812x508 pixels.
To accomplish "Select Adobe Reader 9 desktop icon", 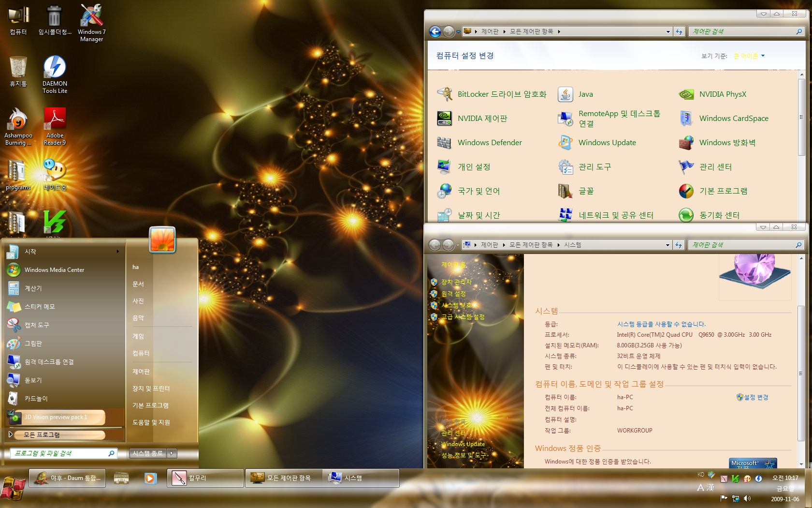I will click(55, 126).
